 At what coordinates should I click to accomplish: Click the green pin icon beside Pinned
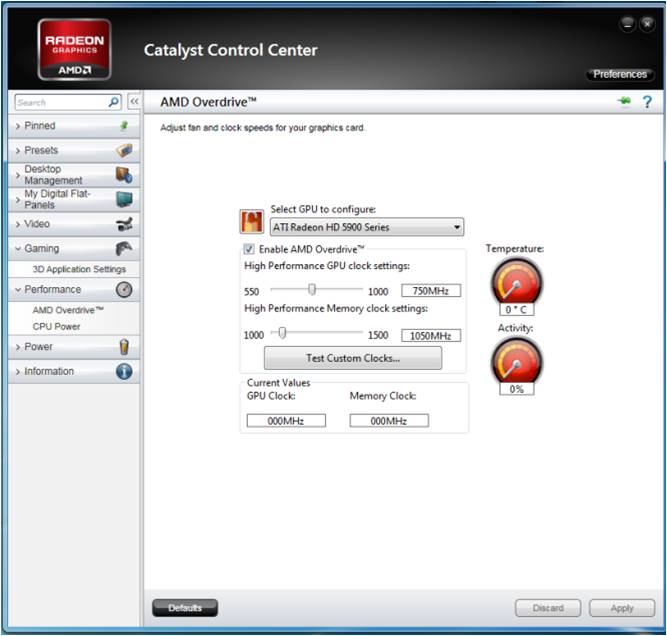(x=124, y=125)
